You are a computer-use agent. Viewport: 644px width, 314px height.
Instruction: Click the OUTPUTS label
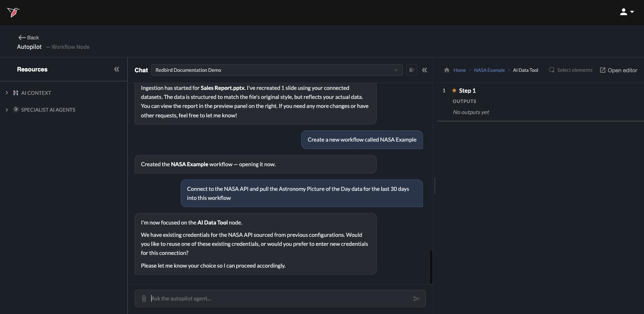465,101
